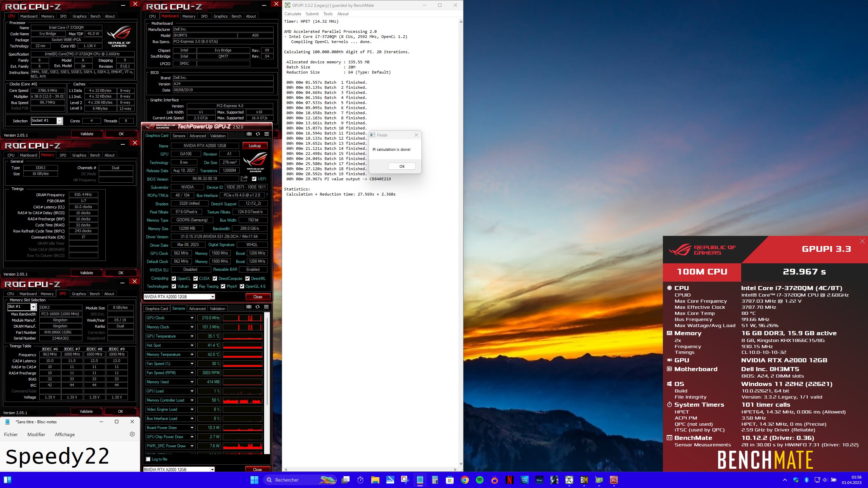Viewport: 868px width, 488px height.
Task: Open the Windows Start menu
Action: (x=254, y=480)
